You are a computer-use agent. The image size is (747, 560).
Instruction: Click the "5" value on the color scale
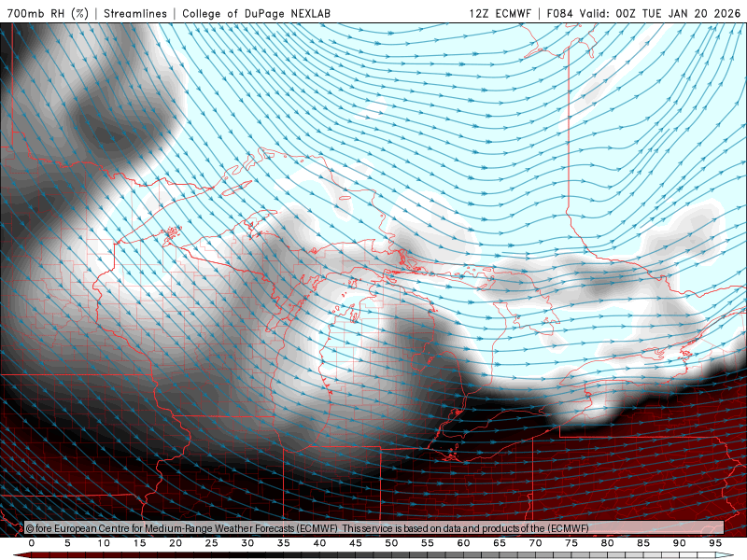pyautogui.click(x=67, y=543)
